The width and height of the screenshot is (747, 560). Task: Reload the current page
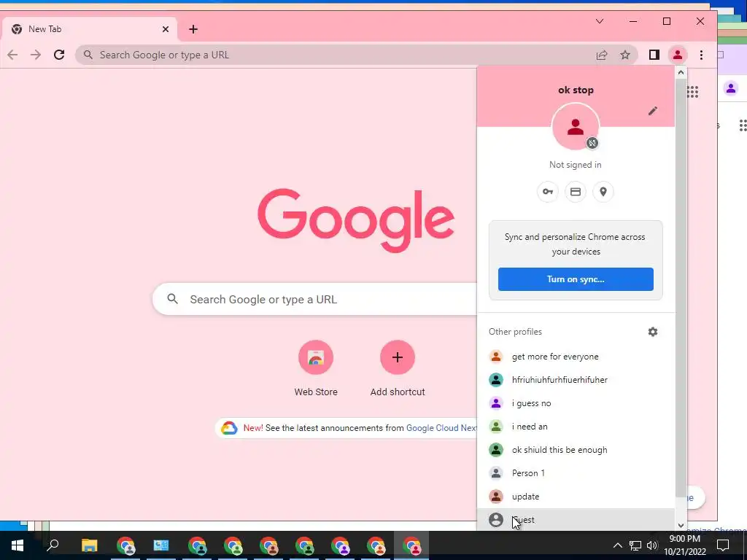(x=59, y=55)
